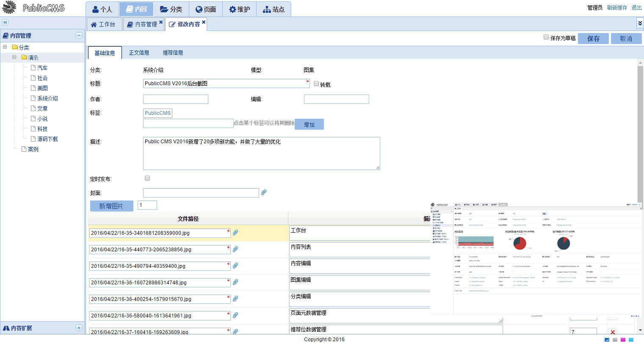Click the 保存 button
This screenshot has width=644, height=345.
593,39
